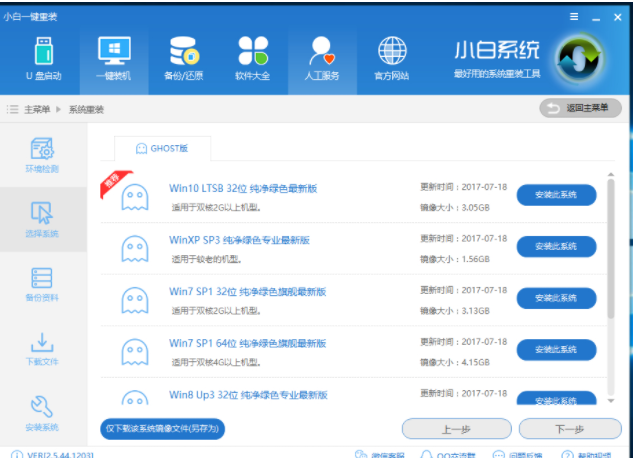Click the VER[2.5.44.1203] version text
The image size is (633, 458).
[61, 455]
